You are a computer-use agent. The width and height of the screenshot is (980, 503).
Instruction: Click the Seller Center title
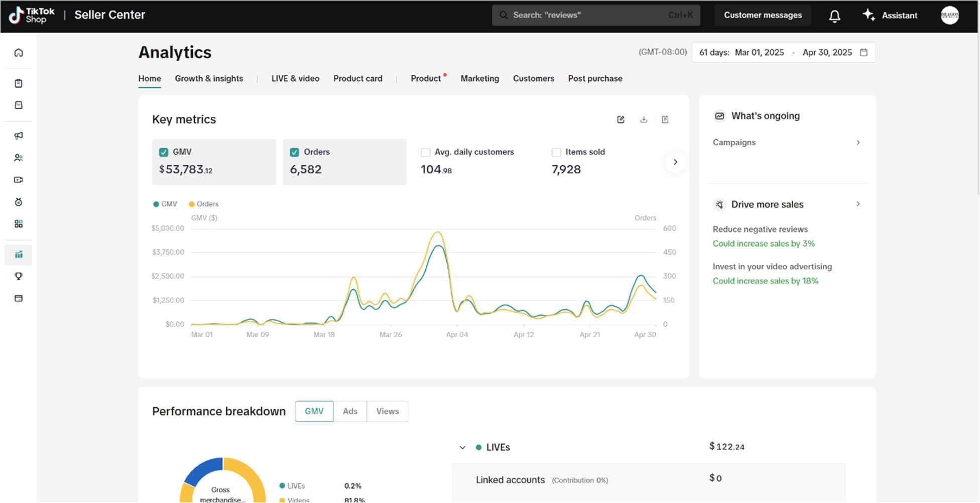click(x=109, y=15)
